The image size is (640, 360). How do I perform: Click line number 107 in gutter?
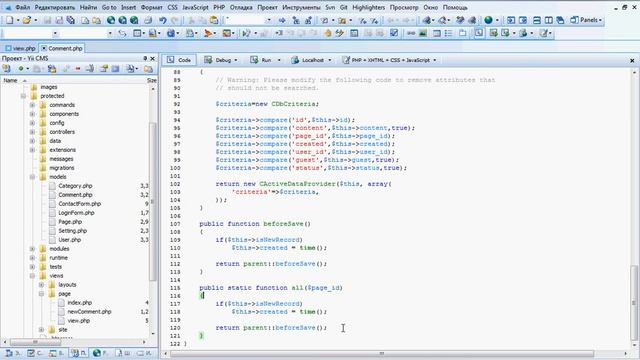[x=175, y=224]
